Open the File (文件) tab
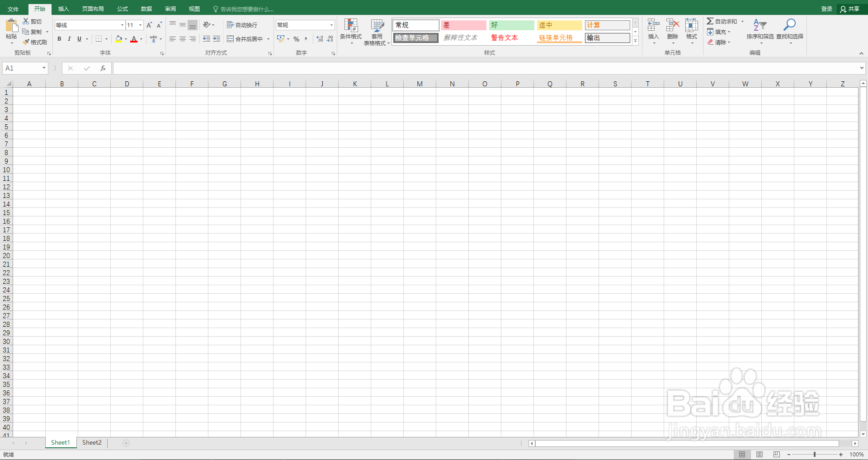The height and width of the screenshot is (460, 868). pos(13,9)
